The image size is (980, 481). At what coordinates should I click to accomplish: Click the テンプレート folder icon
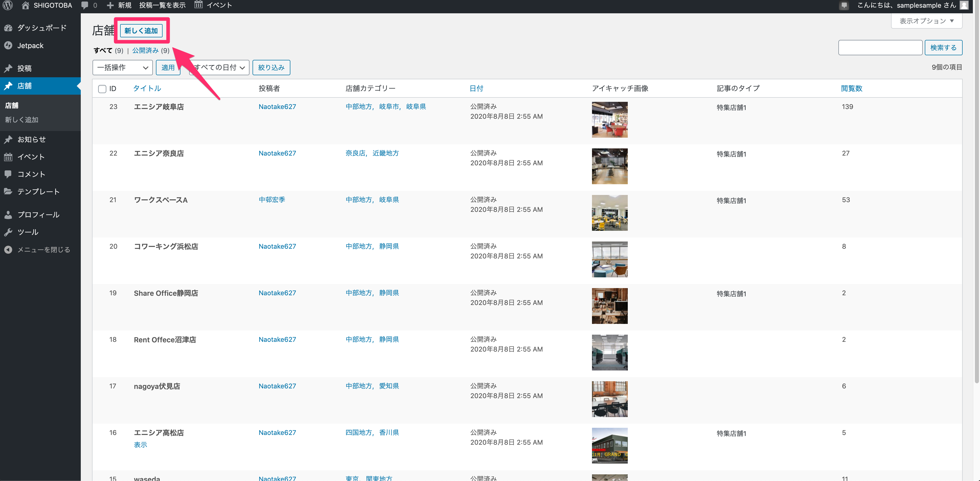8,191
